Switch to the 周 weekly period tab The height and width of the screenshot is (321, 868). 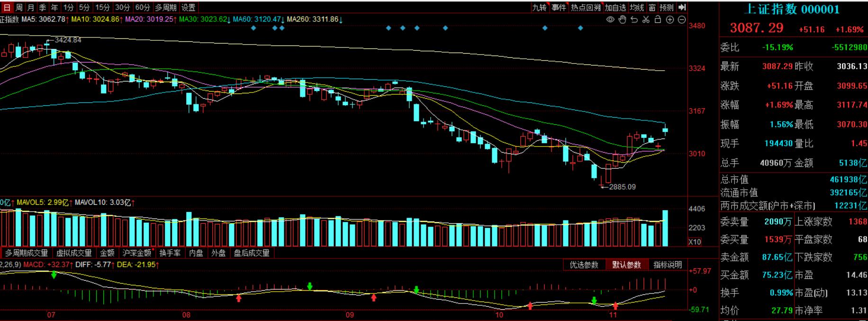point(19,8)
